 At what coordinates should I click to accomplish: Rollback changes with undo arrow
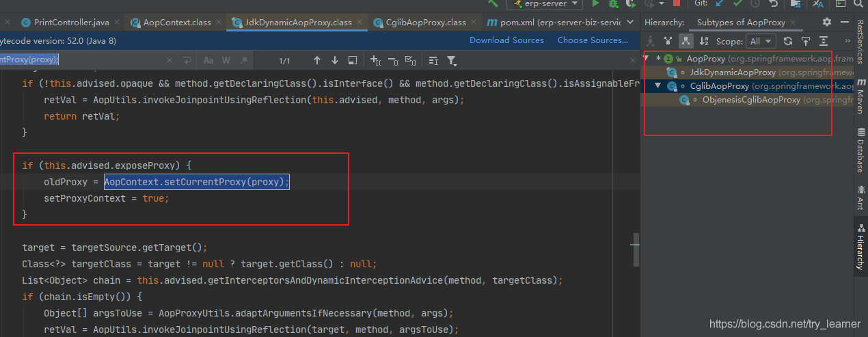(773, 4)
